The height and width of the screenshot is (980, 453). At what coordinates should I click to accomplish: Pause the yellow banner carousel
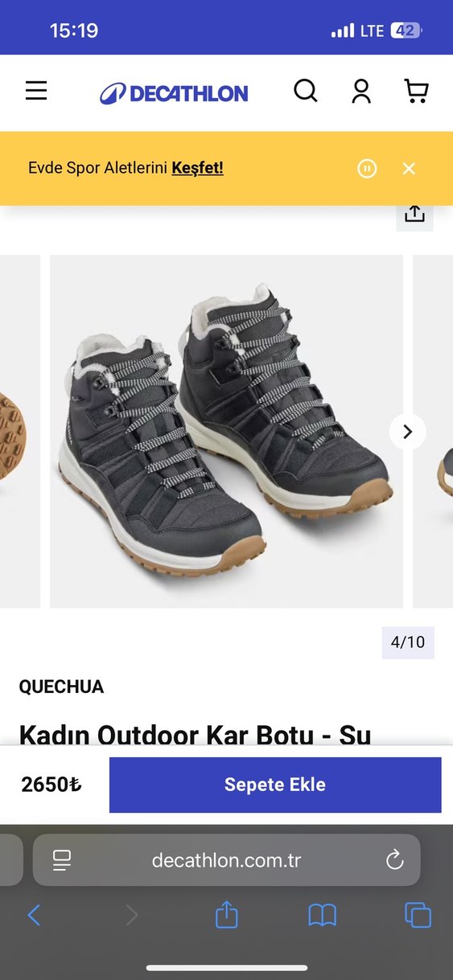pos(367,169)
